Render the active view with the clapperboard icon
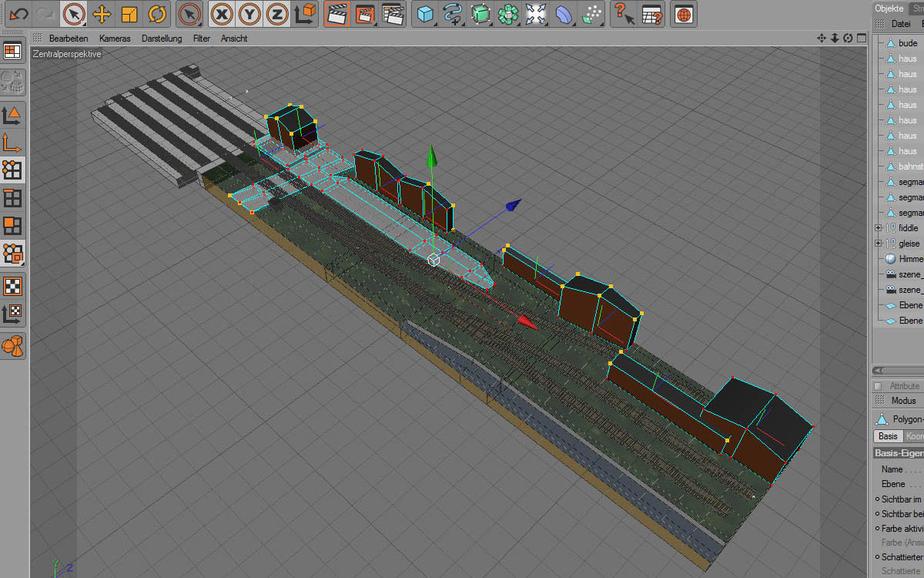This screenshot has width=924, height=578. point(336,14)
